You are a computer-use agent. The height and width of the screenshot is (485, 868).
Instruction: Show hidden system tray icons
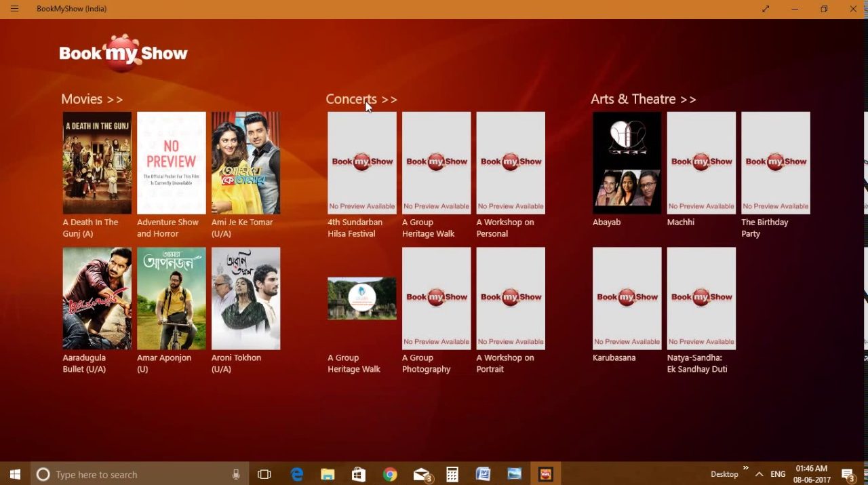tap(759, 474)
